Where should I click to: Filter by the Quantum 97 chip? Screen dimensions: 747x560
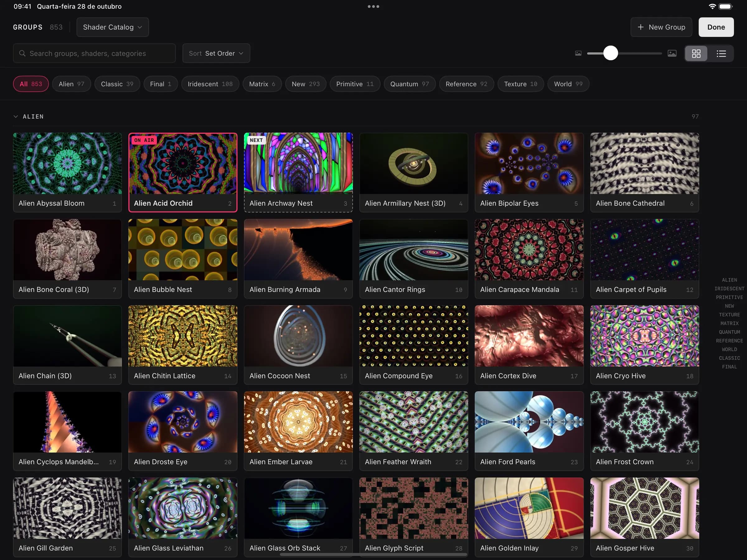[x=410, y=84]
